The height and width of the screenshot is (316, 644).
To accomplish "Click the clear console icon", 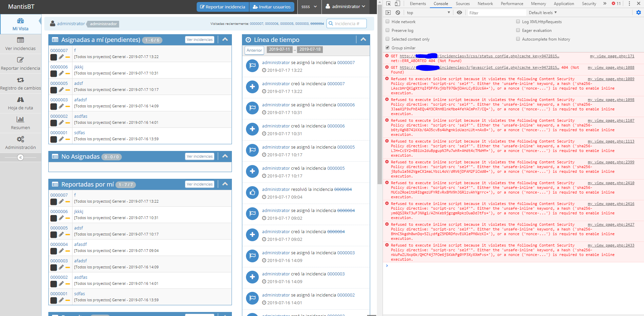I will [398, 13].
